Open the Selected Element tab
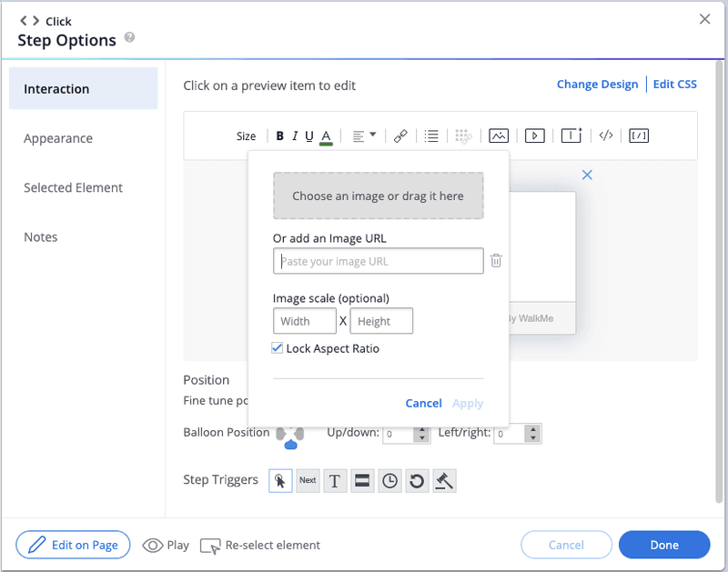Image resolution: width=728 pixels, height=572 pixels. (x=73, y=187)
